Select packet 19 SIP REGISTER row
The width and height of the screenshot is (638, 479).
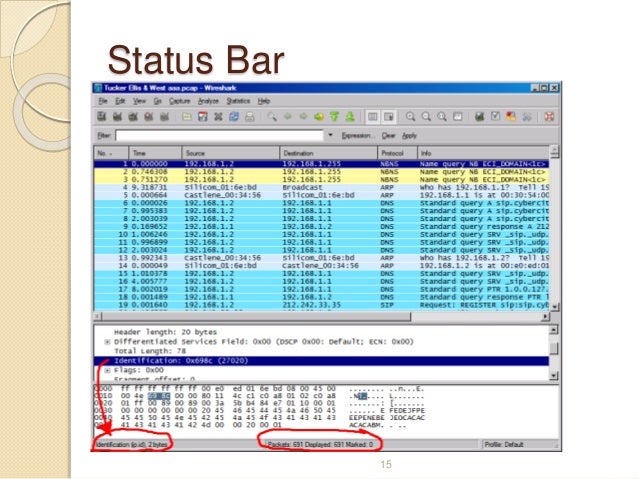point(321,305)
